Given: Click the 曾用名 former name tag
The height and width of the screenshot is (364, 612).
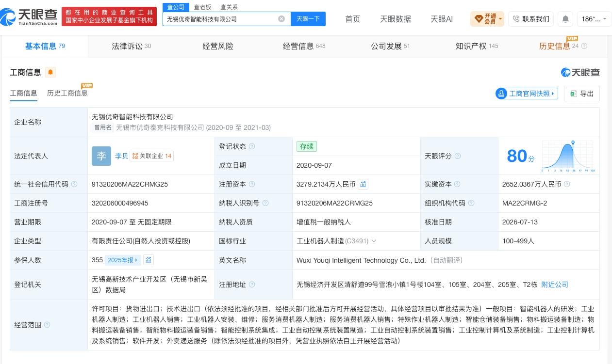Looking at the screenshot, I should (103, 127).
